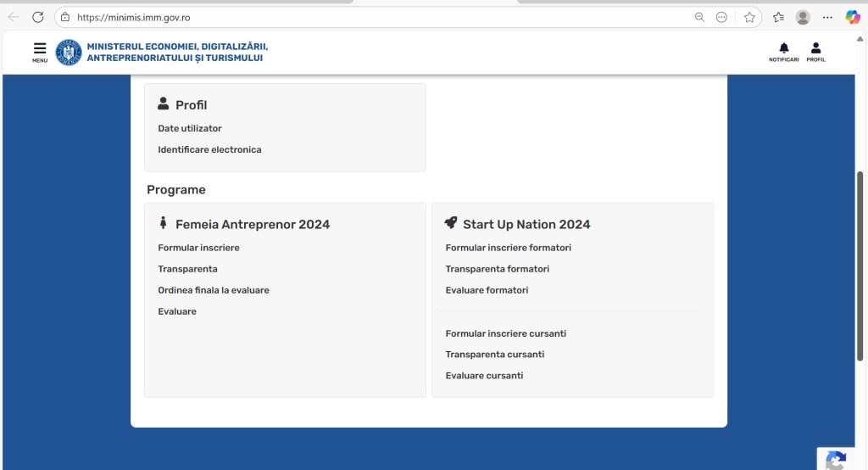This screenshot has width=868, height=470.
Task: Open Evaluare formatori link
Action: (x=487, y=290)
